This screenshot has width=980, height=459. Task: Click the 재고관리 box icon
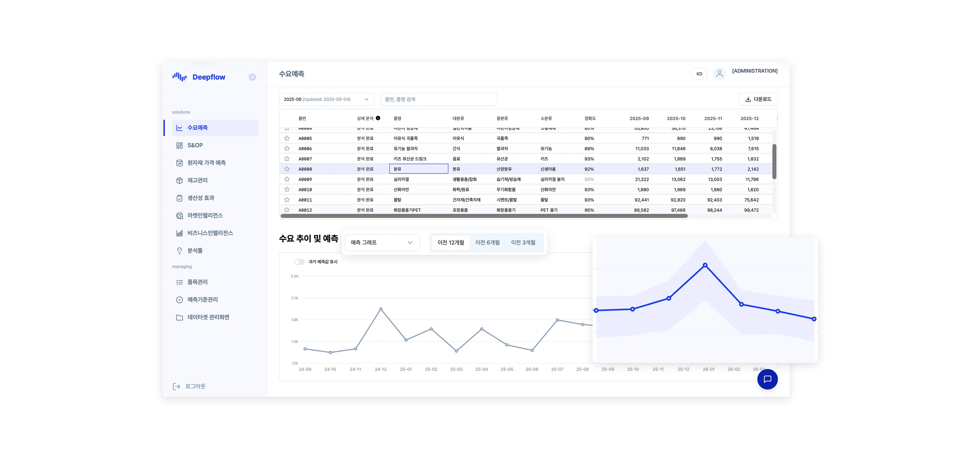coord(180,180)
